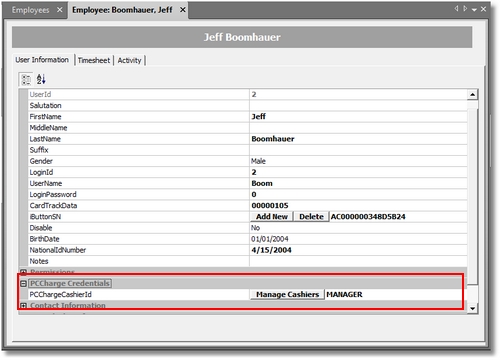
Task: Click the empty Suffix value field
Action: (358, 150)
